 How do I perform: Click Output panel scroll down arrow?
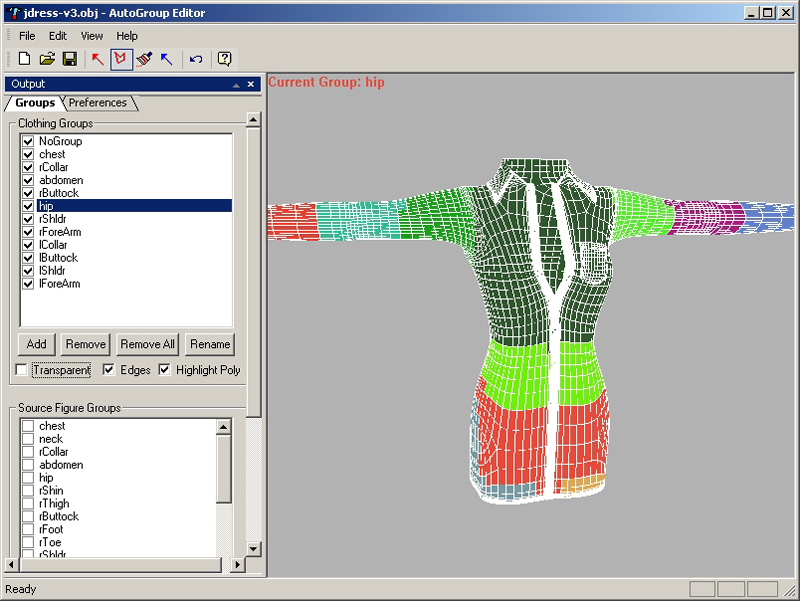coord(253,549)
